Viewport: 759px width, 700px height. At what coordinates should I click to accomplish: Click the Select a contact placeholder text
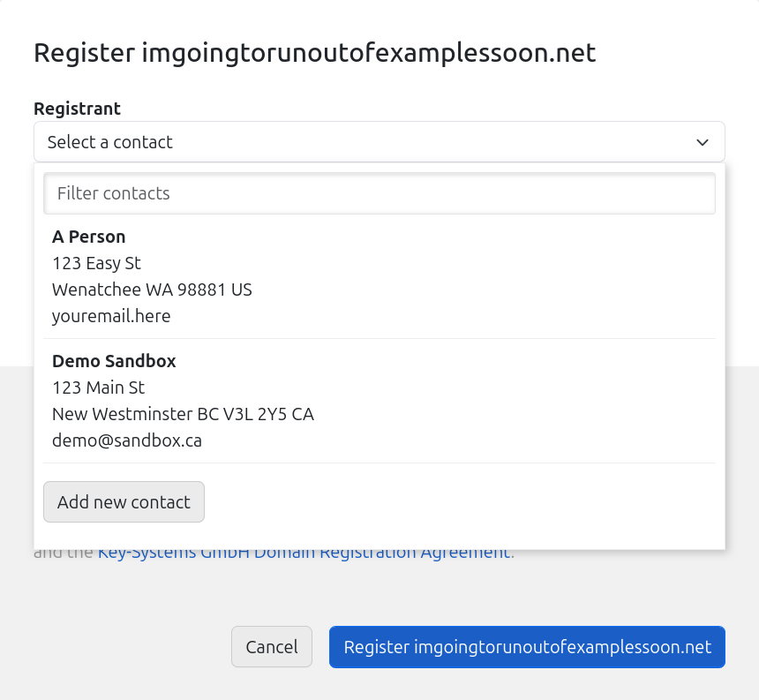pyautogui.click(x=110, y=142)
